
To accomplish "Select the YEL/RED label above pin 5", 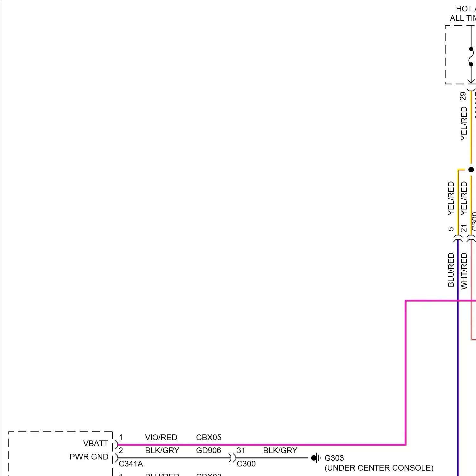I will pos(451,198).
